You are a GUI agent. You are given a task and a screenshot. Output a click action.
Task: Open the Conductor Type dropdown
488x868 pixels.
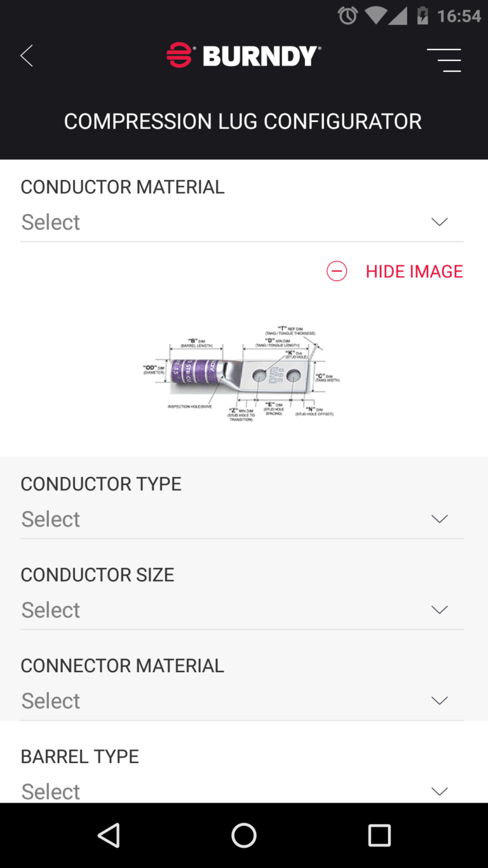241,519
